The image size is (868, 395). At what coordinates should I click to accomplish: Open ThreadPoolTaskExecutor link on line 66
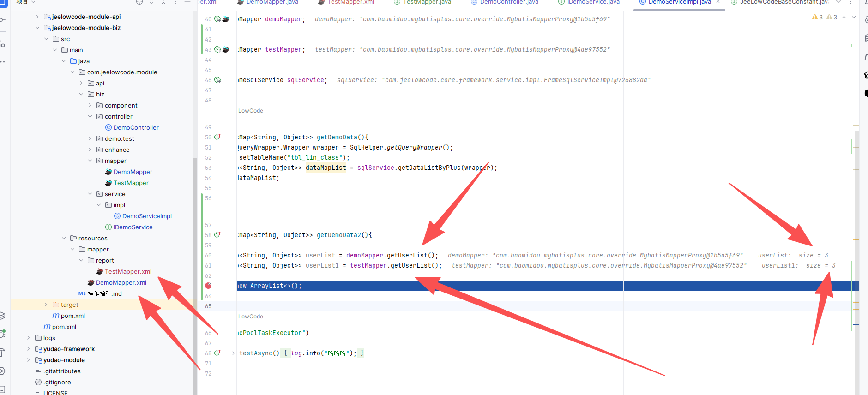pyautogui.click(x=270, y=333)
